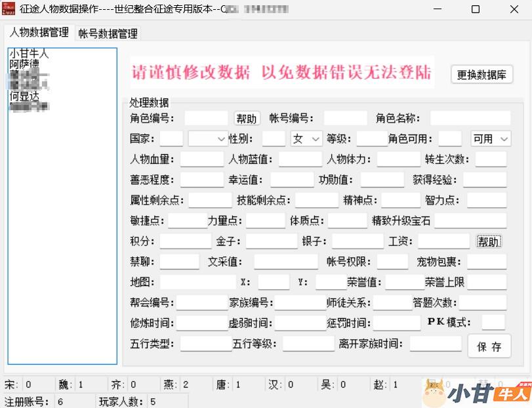Click the 帐号编号 input field
Viewport: 532px width, 408px height.
click(346, 118)
